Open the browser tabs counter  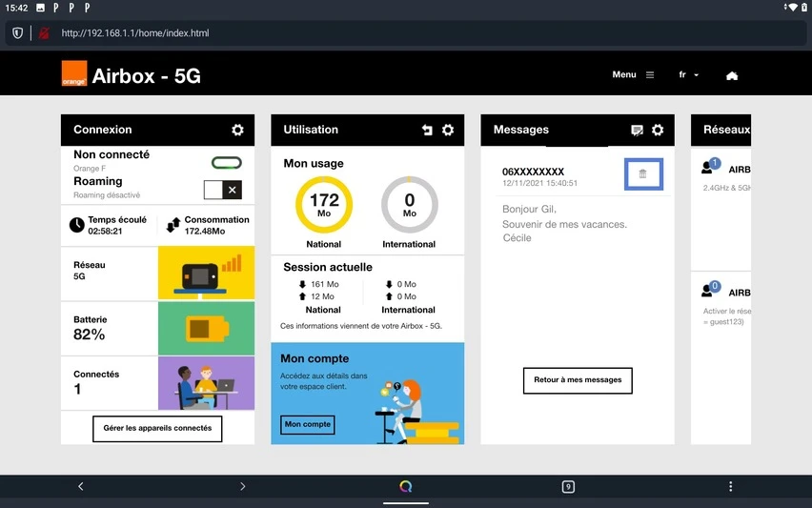pyautogui.click(x=568, y=486)
